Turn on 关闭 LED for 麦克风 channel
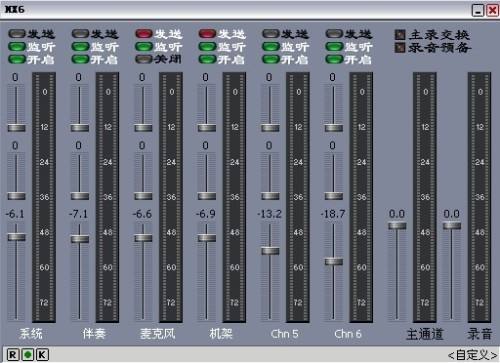The width and height of the screenshot is (500, 363). (x=144, y=59)
